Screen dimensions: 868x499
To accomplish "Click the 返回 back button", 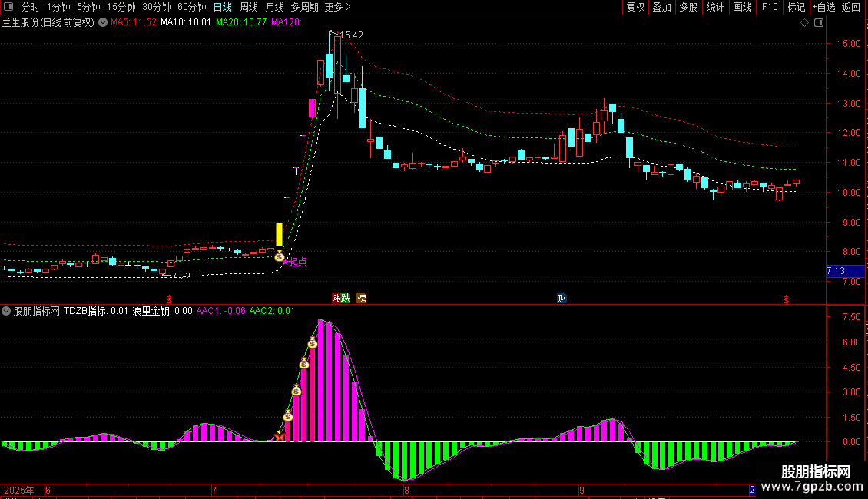I will tap(851, 8).
